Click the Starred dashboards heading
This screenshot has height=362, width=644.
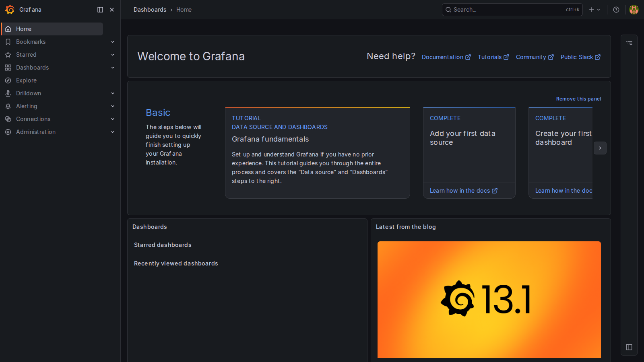(163, 245)
